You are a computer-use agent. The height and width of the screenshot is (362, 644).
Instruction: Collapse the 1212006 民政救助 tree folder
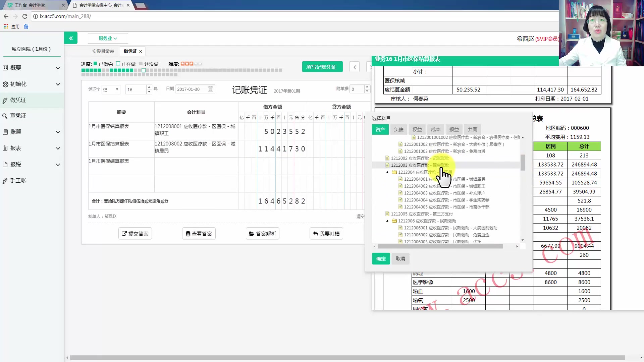point(387,221)
